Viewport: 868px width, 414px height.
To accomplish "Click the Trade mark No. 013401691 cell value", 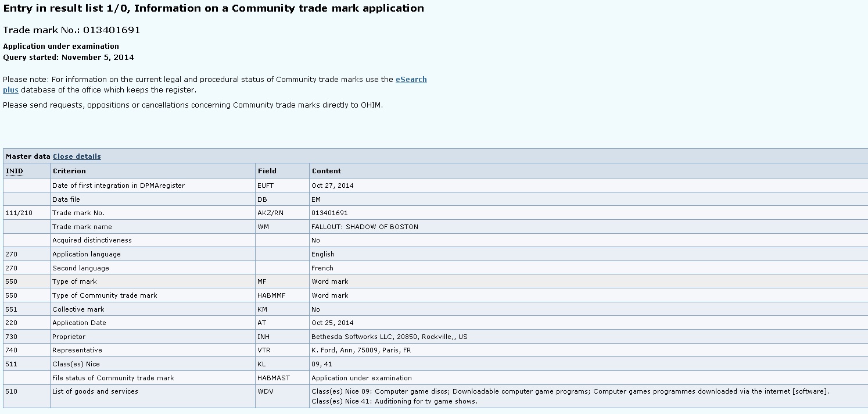I will (329, 213).
